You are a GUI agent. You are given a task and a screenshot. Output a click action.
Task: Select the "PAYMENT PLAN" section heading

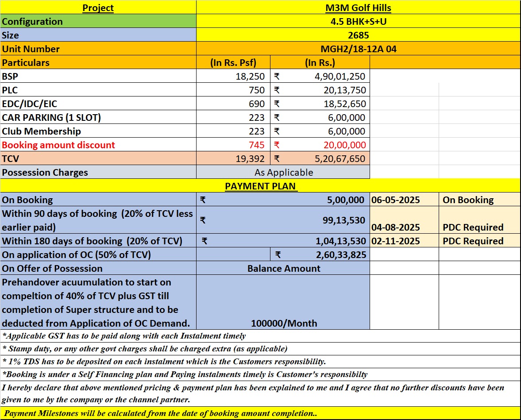[260, 186]
